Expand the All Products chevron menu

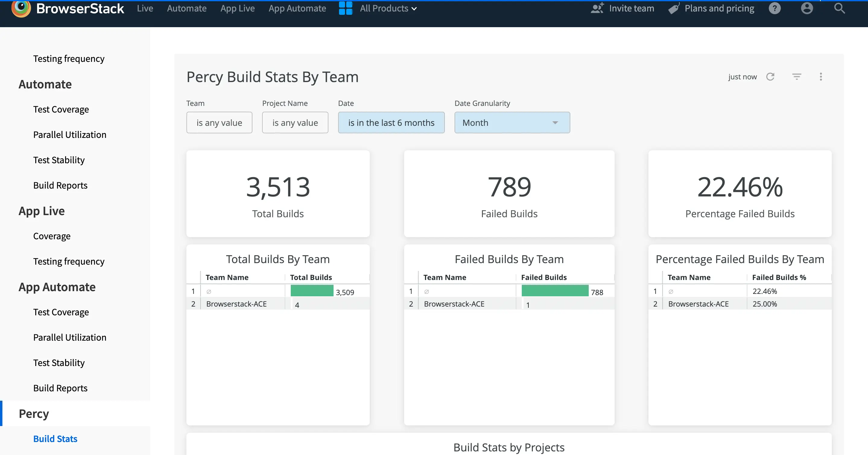coord(414,9)
